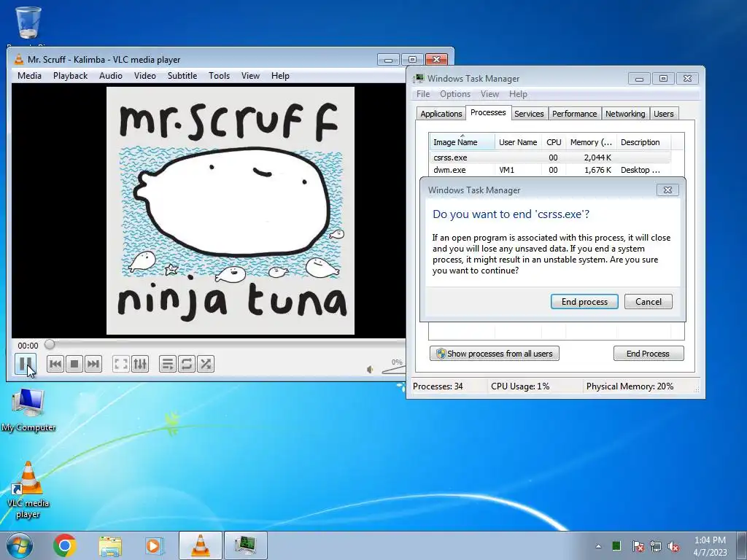Viewport: 747px width, 560px height.
Task: Open the network tray icon
Action: [656, 546]
